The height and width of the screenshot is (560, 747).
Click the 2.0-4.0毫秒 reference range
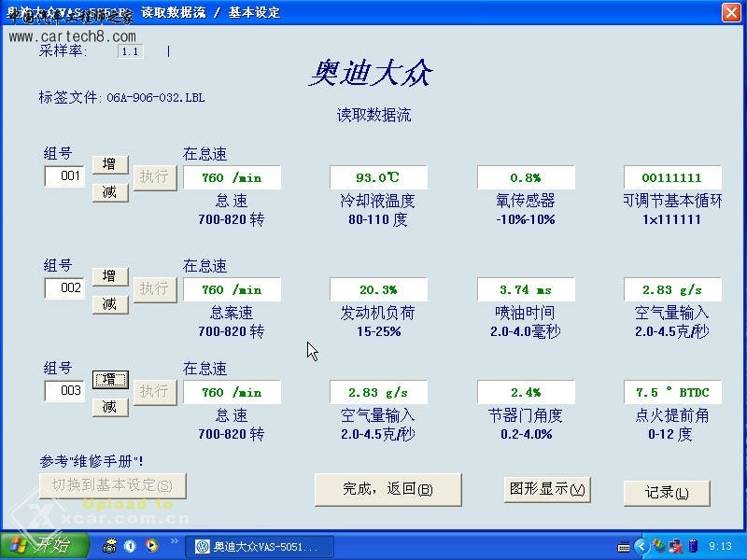click(x=526, y=331)
